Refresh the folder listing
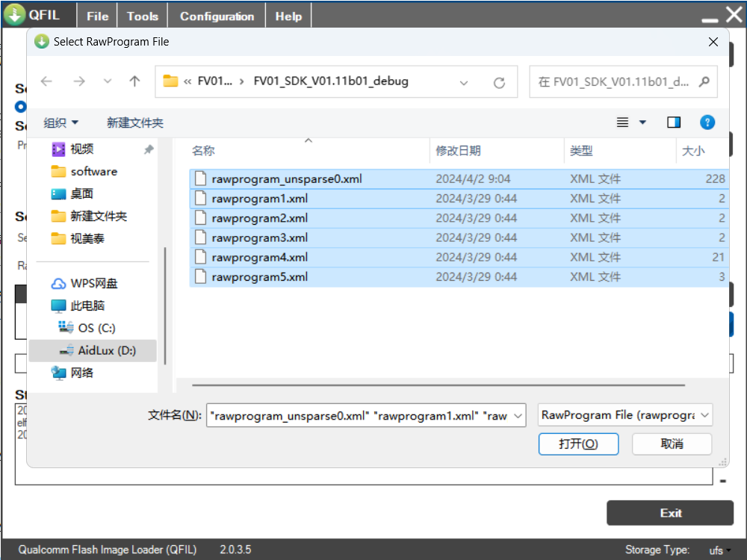Viewport: 747px width, 560px height. click(x=499, y=83)
